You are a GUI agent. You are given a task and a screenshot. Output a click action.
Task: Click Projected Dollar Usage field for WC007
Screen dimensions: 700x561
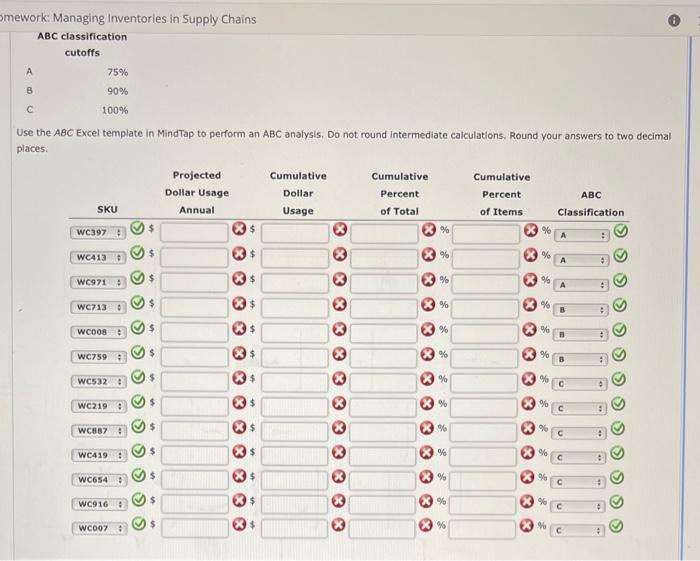tap(195, 528)
